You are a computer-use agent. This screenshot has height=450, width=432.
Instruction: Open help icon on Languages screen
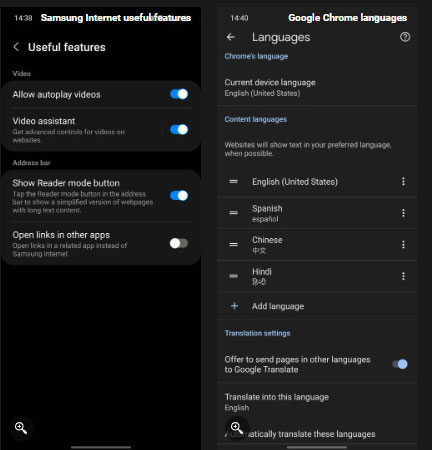click(405, 37)
